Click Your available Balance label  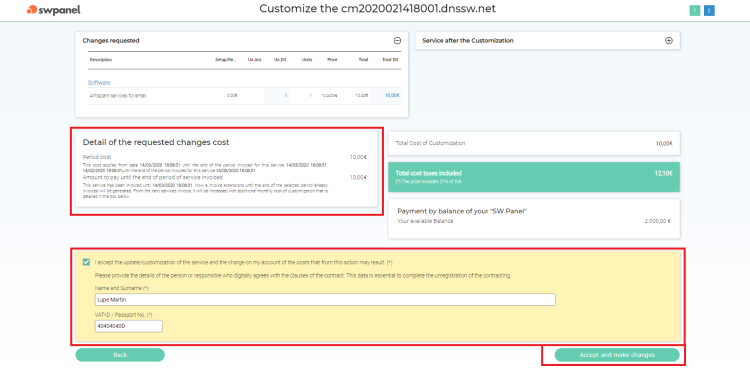click(x=425, y=221)
